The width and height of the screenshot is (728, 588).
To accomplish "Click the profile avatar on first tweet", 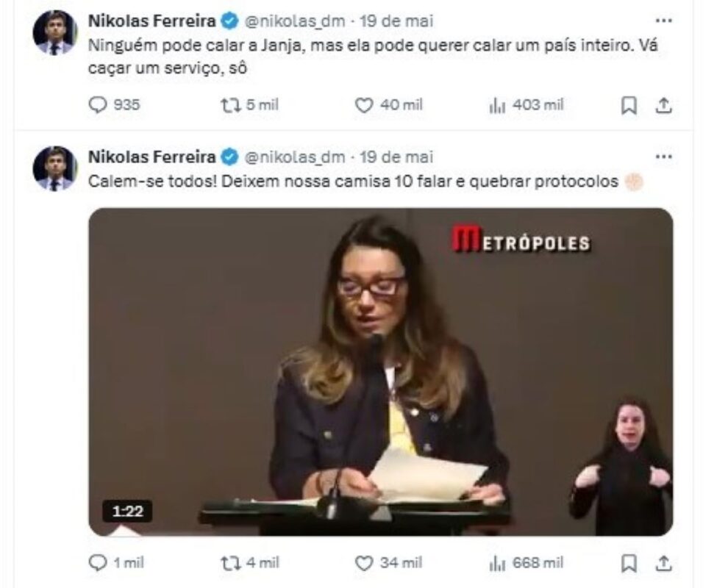I will tap(55, 32).
